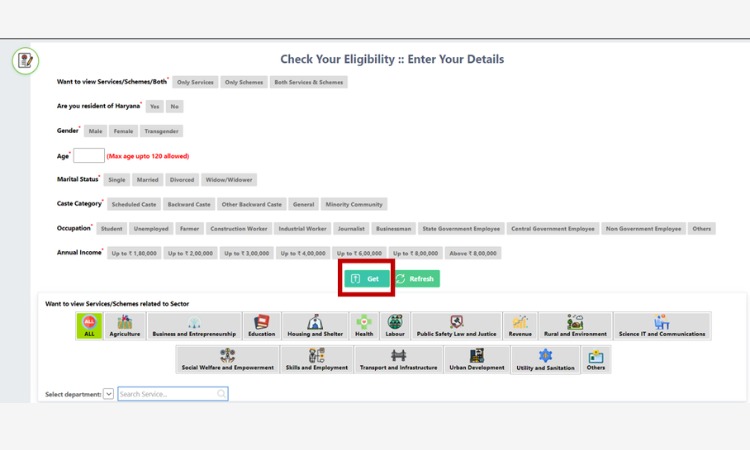Select the Others sector icon
This screenshot has width=750, height=450.
coord(596,360)
